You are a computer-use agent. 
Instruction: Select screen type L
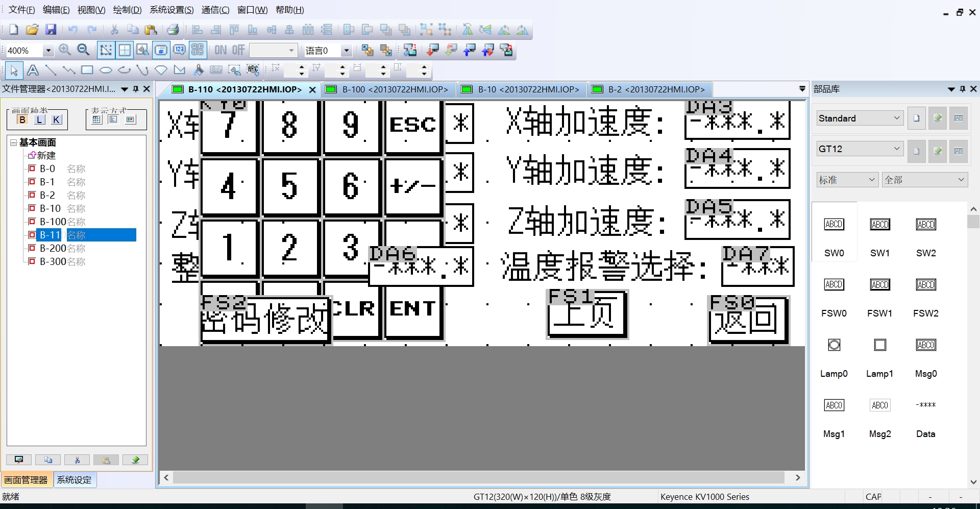click(40, 120)
